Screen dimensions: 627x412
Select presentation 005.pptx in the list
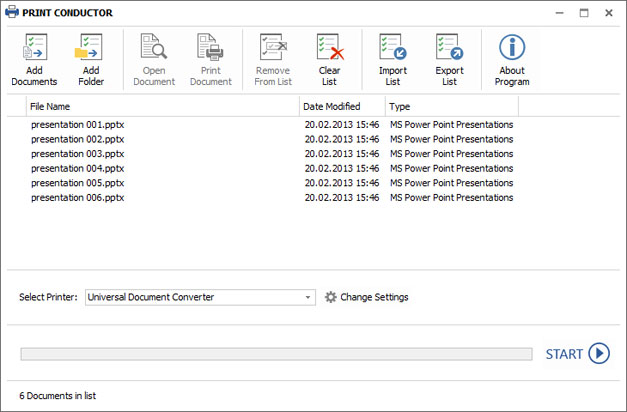point(78,183)
